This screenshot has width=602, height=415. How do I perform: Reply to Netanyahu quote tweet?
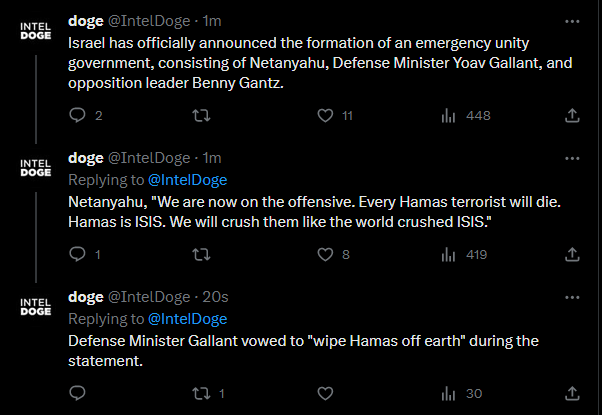click(78, 255)
